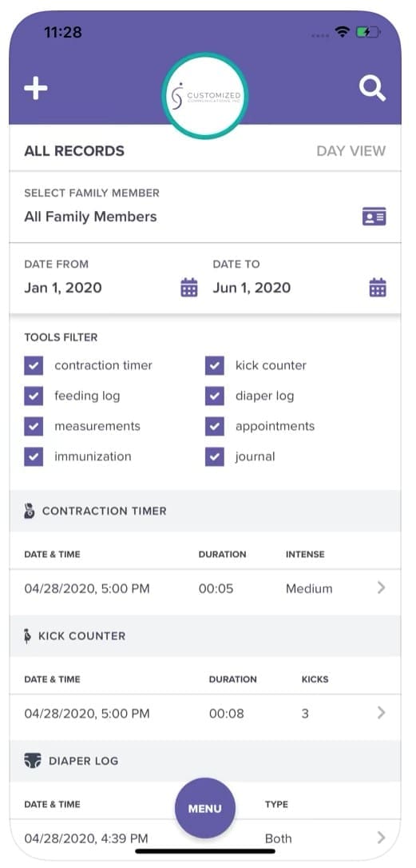This screenshot has width=416, height=868.
Task: Tap the Customized Communications logo
Action: [x=205, y=97]
